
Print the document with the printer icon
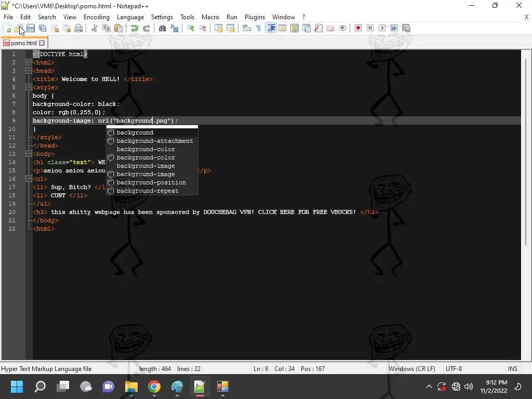click(x=78, y=28)
